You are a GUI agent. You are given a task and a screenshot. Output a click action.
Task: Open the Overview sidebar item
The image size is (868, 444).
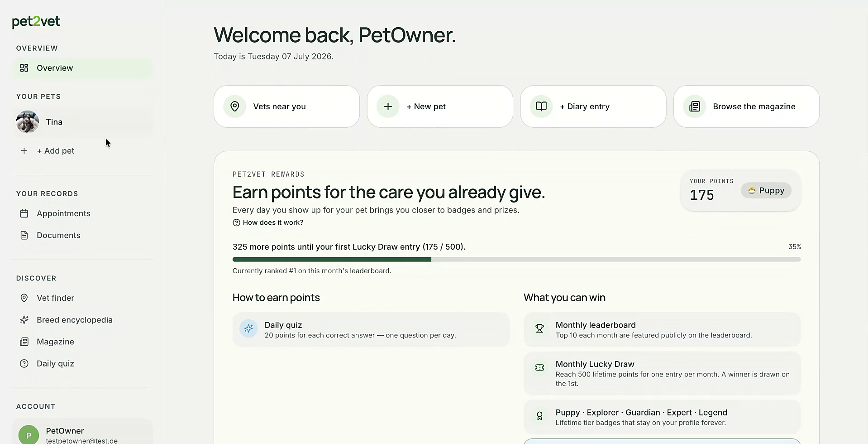pyautogui.click(x=82, y=68)
